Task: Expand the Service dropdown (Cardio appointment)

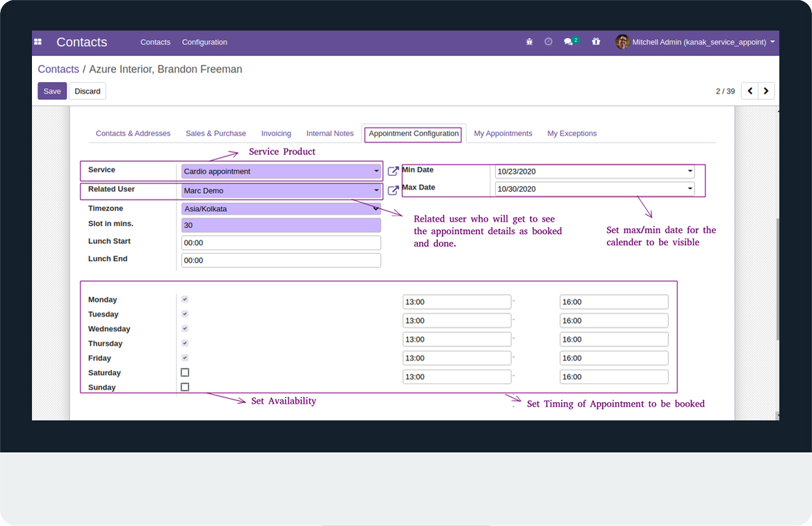Action: pos(377,172)
